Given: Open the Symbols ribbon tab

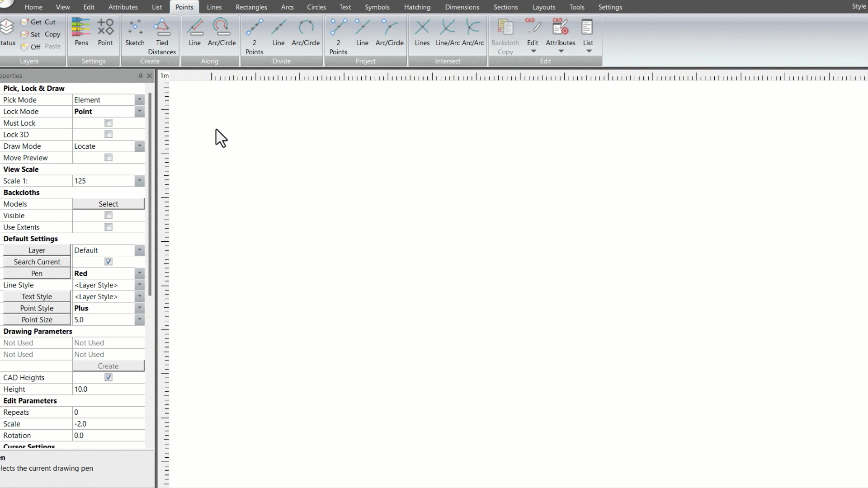Looking at the screenshot, I should click(377, 7).
